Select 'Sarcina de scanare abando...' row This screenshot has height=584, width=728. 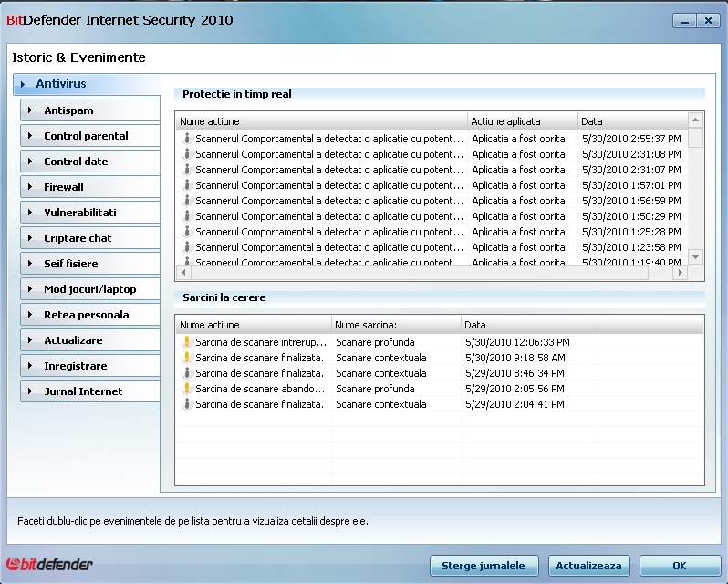tap(440, 389)
